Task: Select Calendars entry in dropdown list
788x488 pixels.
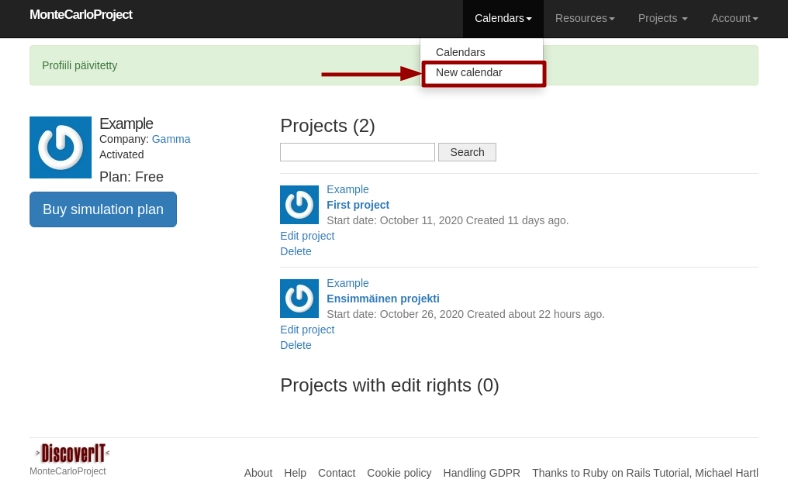Action: click(460, 52)
